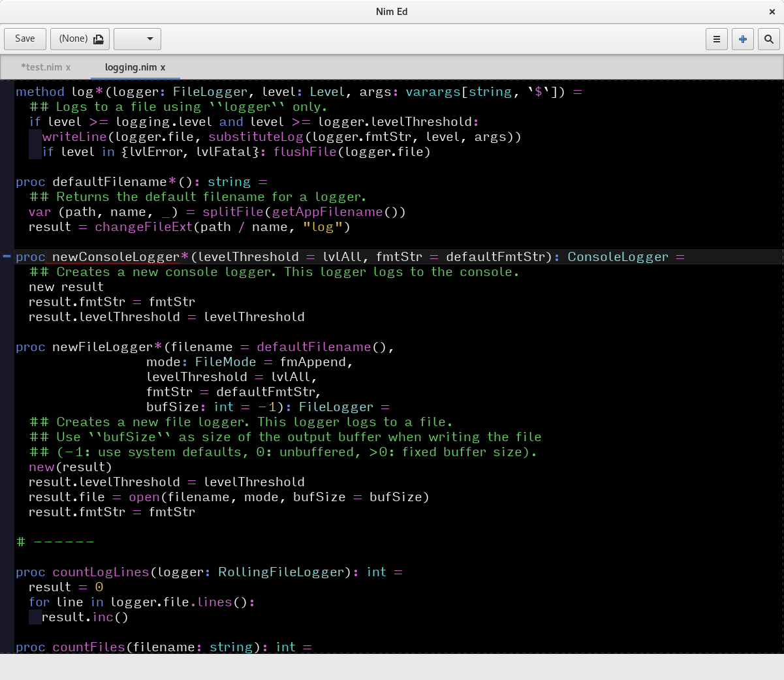Click the 'Nim Ed' window title
The image size is (784, 680).
coord(392,12)
